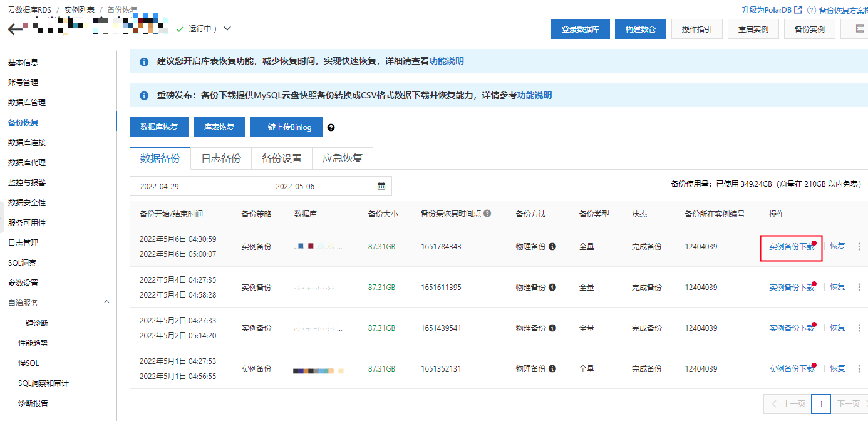Open 参数设置 in the sidebar
Viewport: 868px width, 421px height.
(23, 283)
